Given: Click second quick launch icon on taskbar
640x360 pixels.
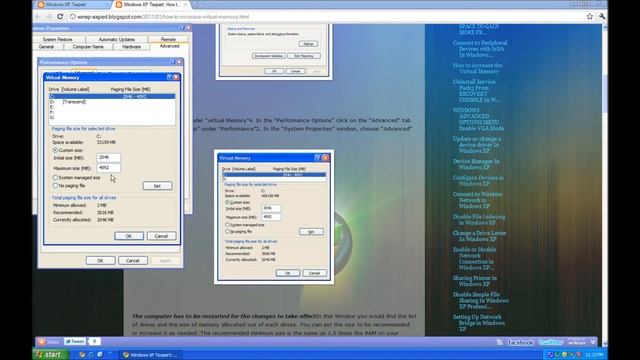Looking at the screenshot, I should [x=91, y=355].
